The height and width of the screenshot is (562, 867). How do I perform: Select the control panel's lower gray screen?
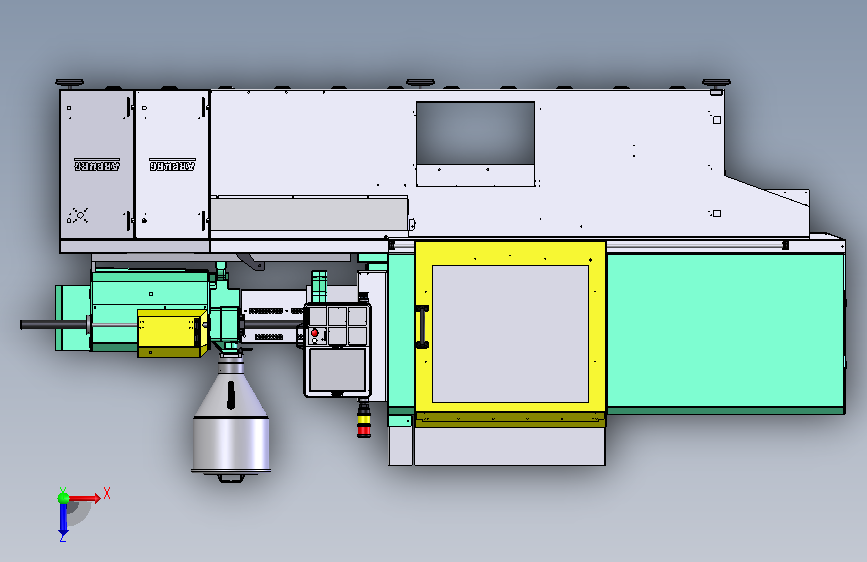(x=337, y=370)
